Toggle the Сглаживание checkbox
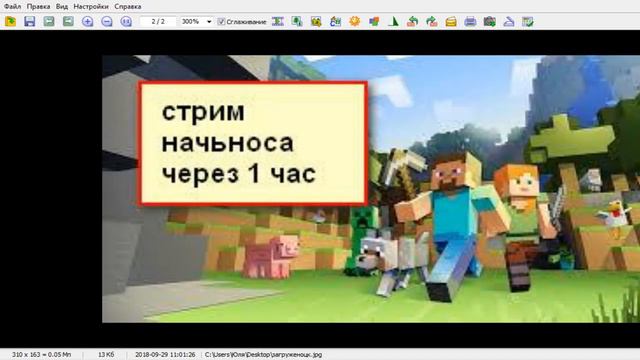Image resolution: width=640 pixels, height=360 pixels. (x=221, y=22)
